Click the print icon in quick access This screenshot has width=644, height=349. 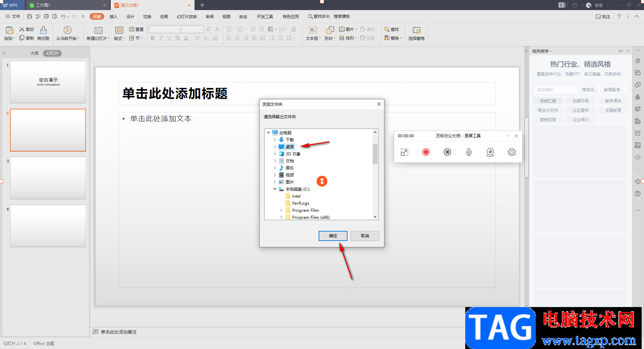pyautogui.click(x=46, y=16)
